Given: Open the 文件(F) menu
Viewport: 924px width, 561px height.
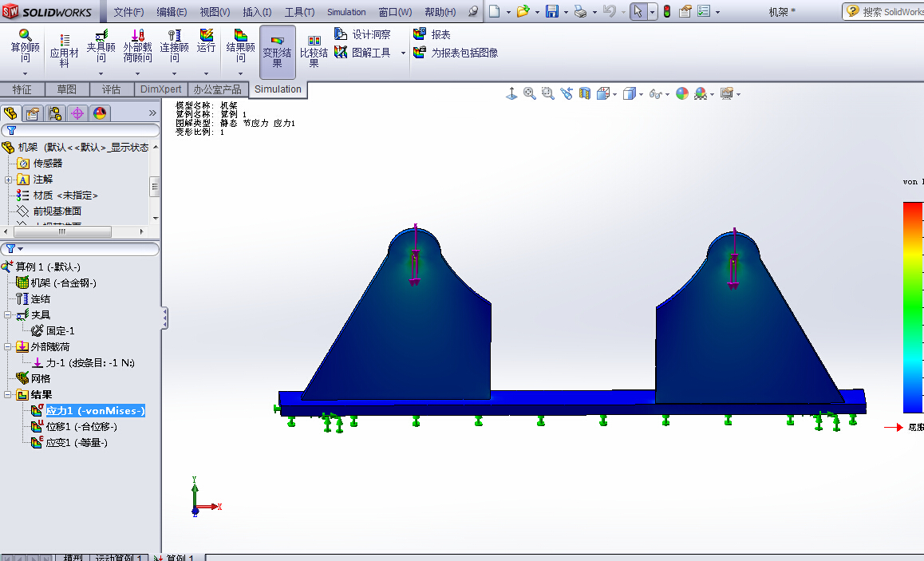Looking at the screenshot, I should click(x=128, y=12).
